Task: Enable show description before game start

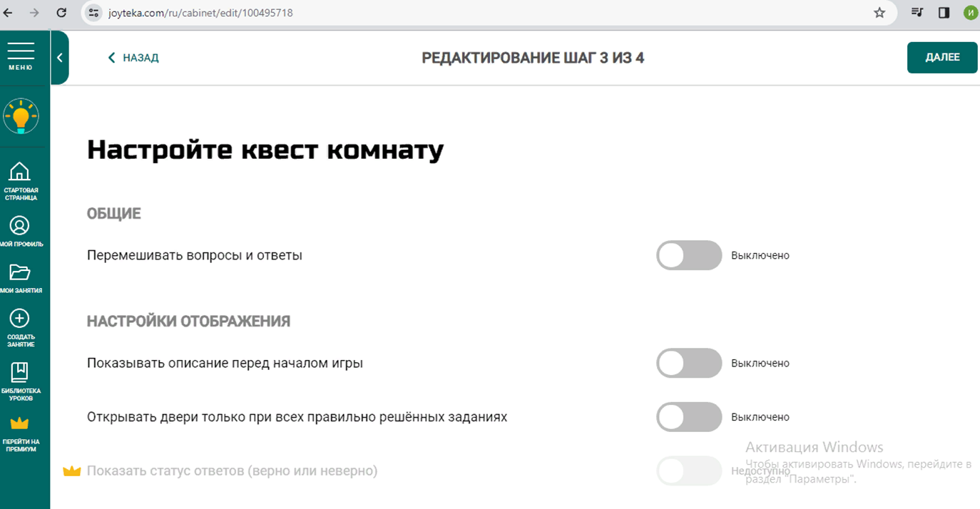Action: pos(688,363)
